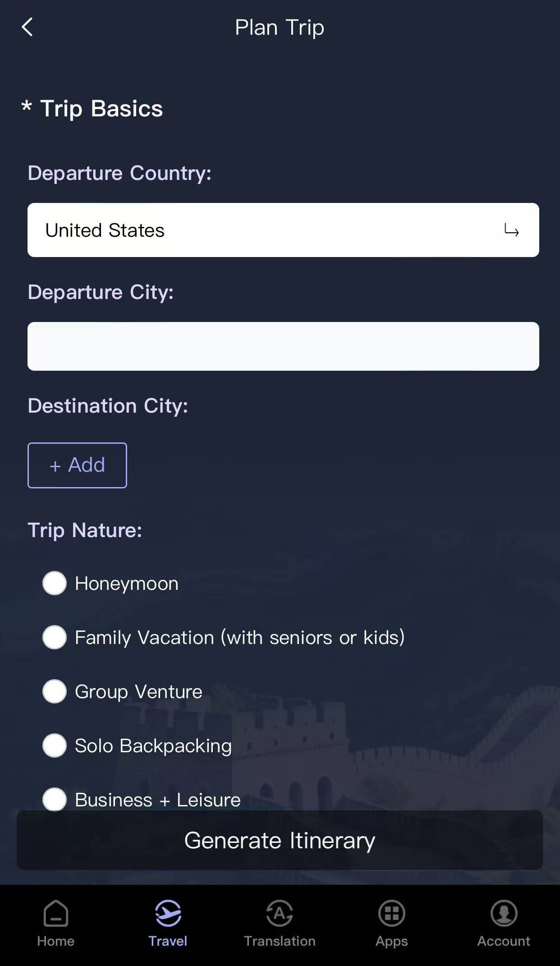This screenshot has height=966, width=560.
Task: Open the Departure Country dropdown
Action: point(271,230)
